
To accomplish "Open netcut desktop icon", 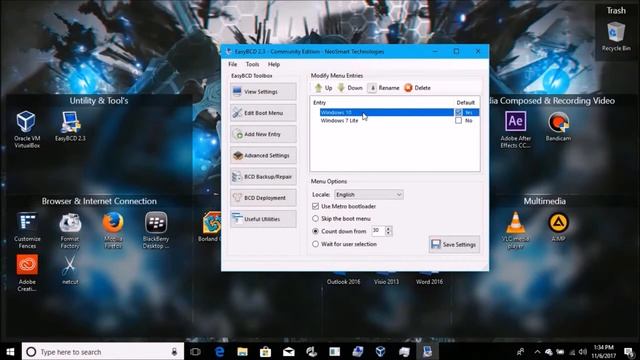I will tap(70, 269).
